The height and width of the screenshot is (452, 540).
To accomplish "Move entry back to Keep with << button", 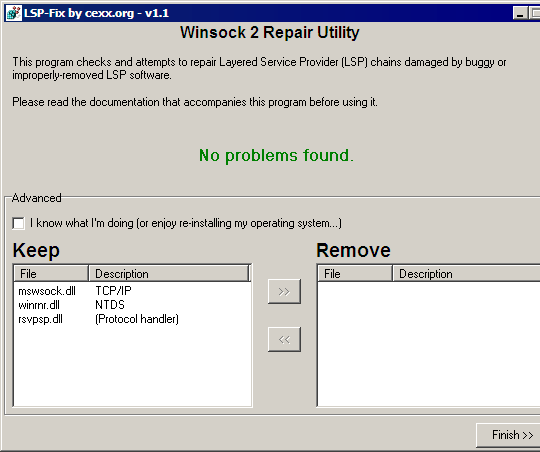I will [284, 339].
